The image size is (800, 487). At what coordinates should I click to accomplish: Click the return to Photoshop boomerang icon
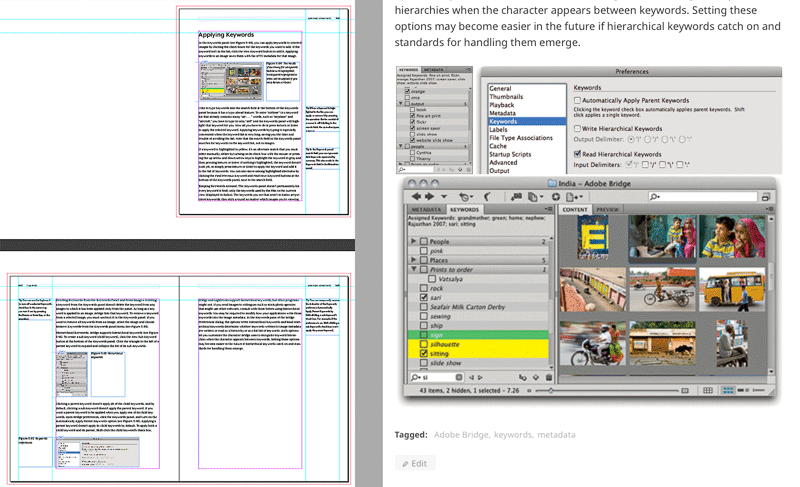tap(487, 197)
